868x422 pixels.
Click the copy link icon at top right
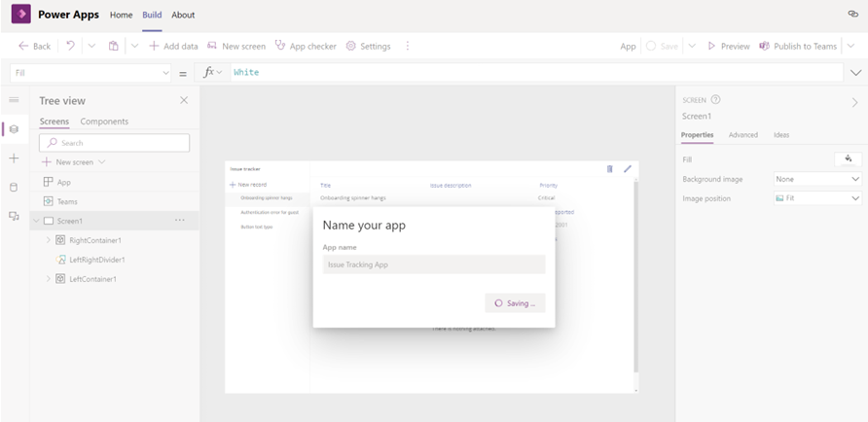853,15
